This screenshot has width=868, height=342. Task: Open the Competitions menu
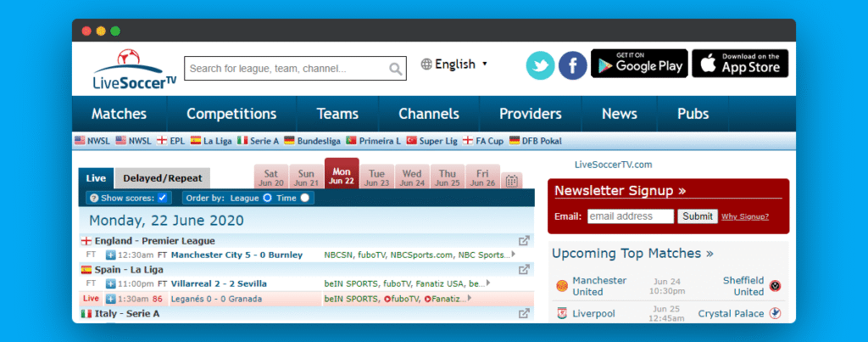(231, 114)
